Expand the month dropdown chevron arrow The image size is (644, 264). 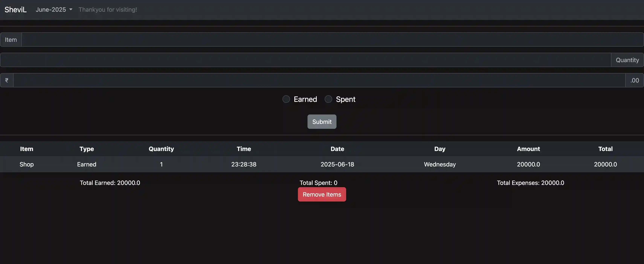(71, 9)
